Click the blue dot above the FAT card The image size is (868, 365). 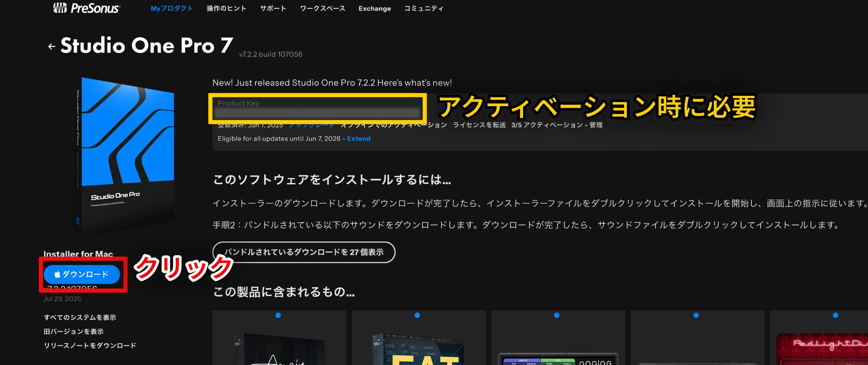[417, 315]
